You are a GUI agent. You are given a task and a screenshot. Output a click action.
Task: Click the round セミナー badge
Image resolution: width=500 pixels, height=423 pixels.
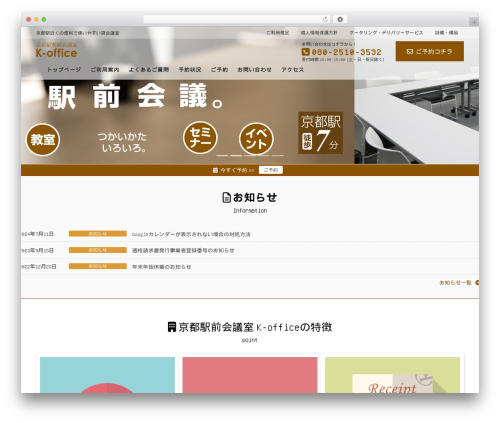pyautogui.click(x=200, y=138)
